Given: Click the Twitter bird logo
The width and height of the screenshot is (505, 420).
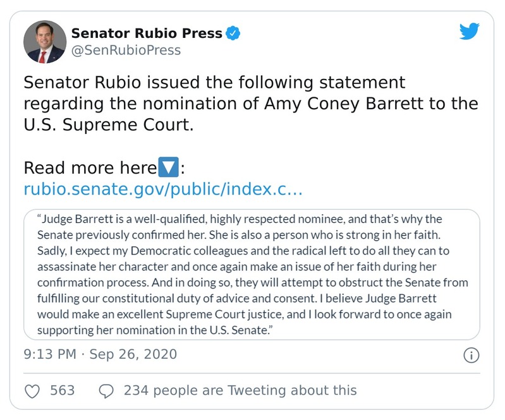Looking at the screenshot, I should [x=469, y=32].
